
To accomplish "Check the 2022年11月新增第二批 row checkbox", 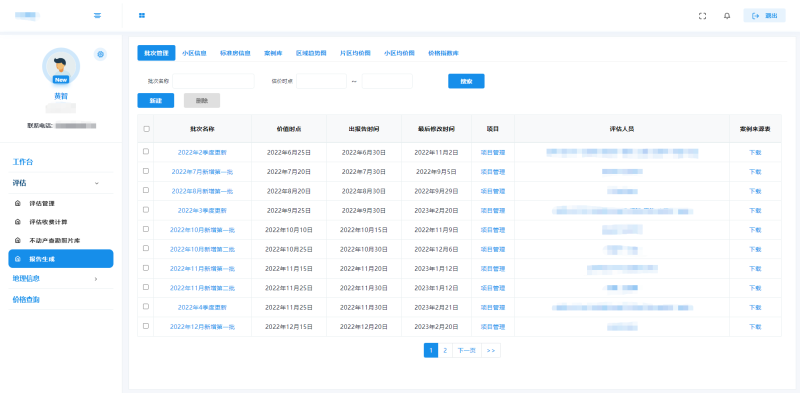I will pos(146,287).
